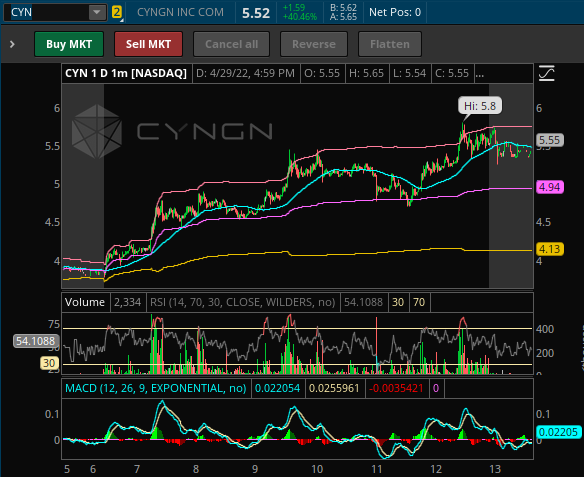Click the MACD value 0.022054
Image resolution: width=584 pixels, height=477 pixels.
click(x=277, y=388)
